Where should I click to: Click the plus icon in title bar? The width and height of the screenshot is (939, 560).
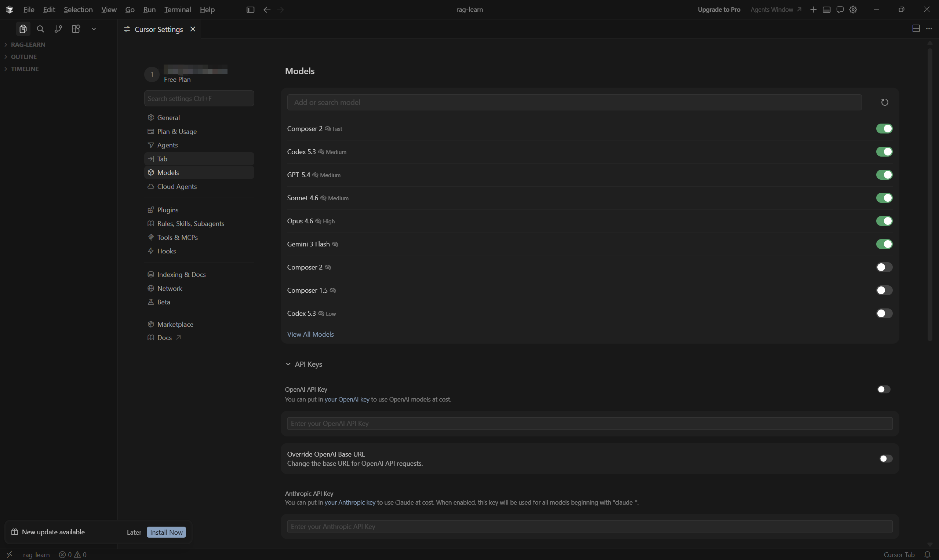point(813,10)
